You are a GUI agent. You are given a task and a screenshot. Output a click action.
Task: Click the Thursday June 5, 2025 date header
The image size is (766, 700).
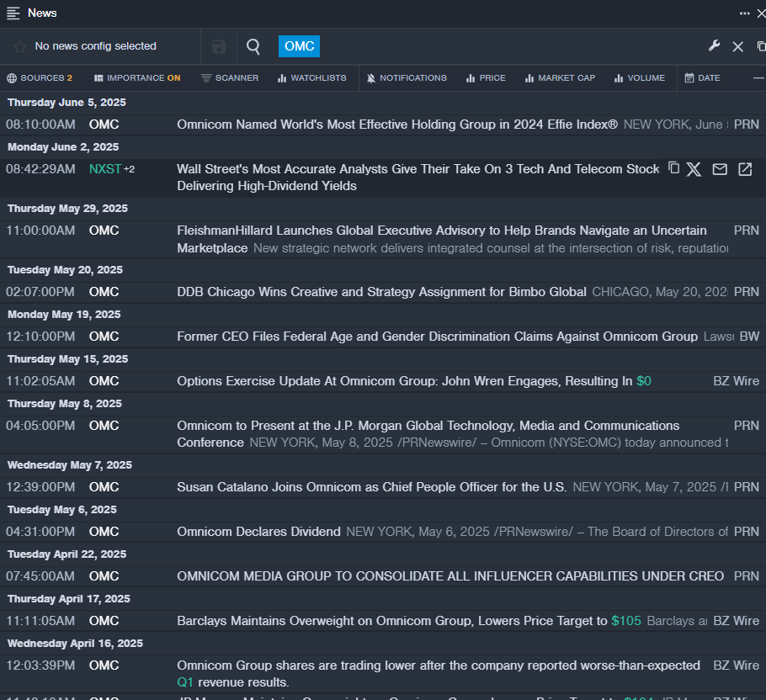[x=67, y=103]
